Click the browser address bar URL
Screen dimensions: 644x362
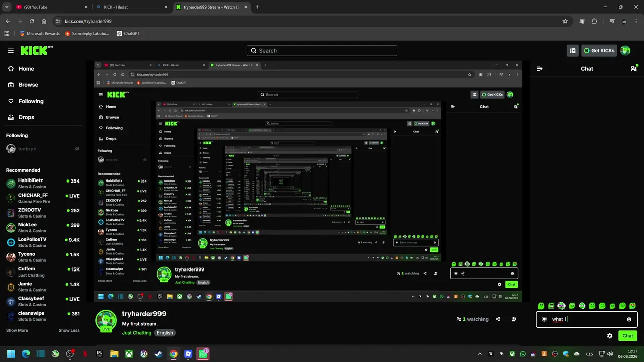click(x=88, y=21)
